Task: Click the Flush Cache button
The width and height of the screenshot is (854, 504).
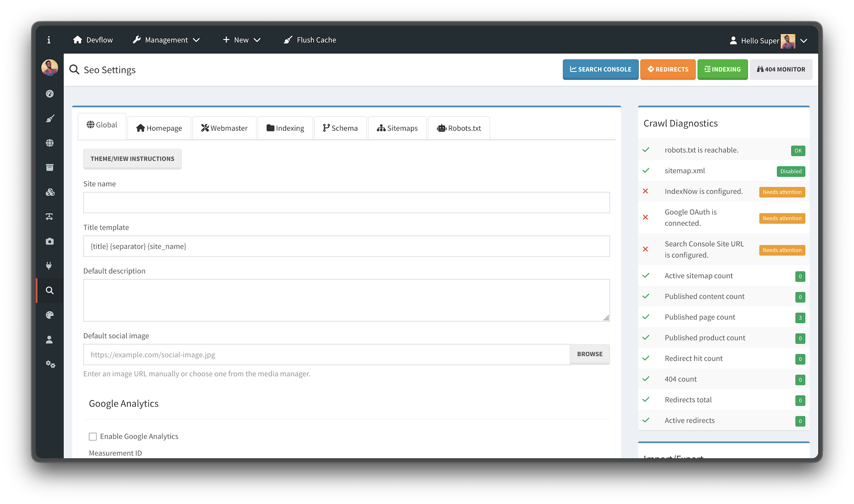Action: (x=310, y=40)
